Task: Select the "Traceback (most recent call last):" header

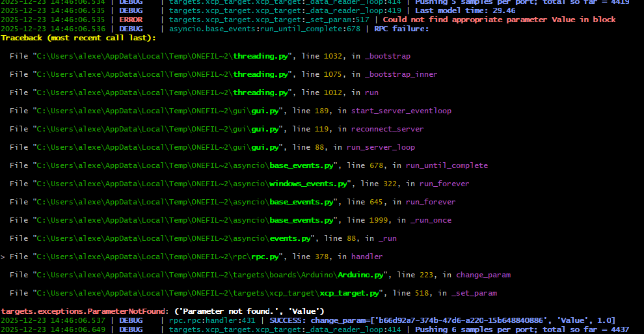Action: (x=79, y=38)
